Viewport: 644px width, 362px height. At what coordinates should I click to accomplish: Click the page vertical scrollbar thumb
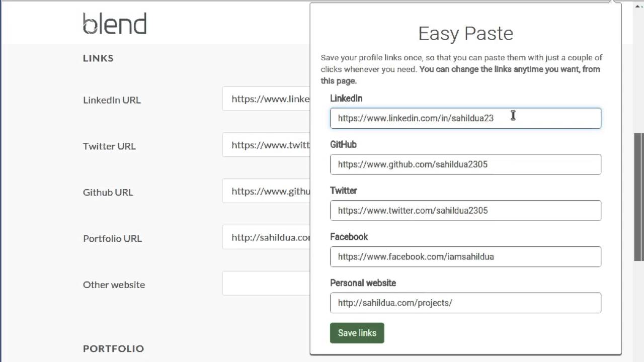pos(639,197)
